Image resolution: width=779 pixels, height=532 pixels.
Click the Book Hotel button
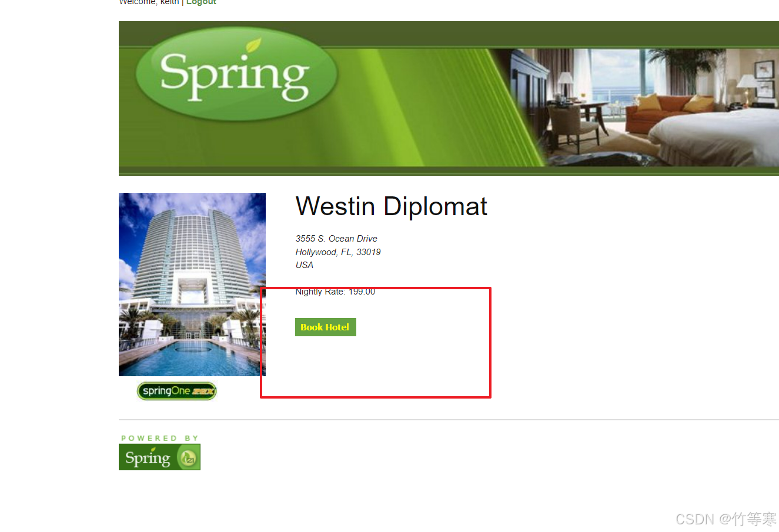(325, 327)
